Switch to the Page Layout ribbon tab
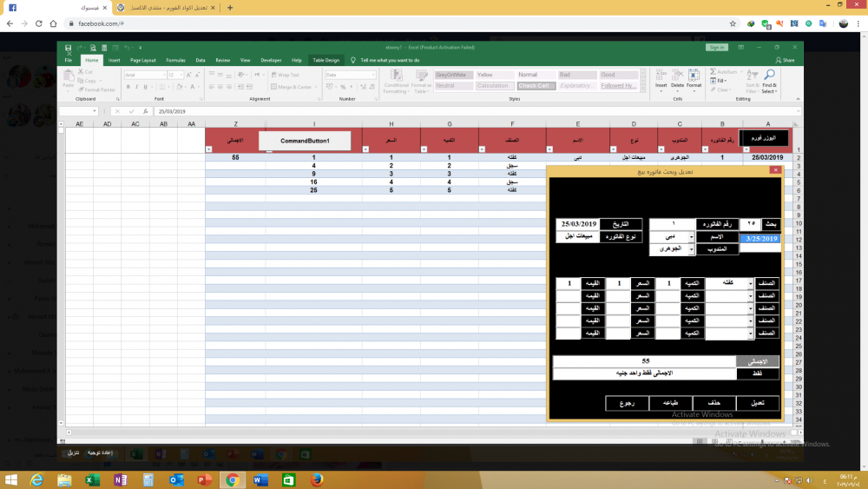The width and height of the screenshot is (868, 489). pyautogui.click(x=143, y=60)
